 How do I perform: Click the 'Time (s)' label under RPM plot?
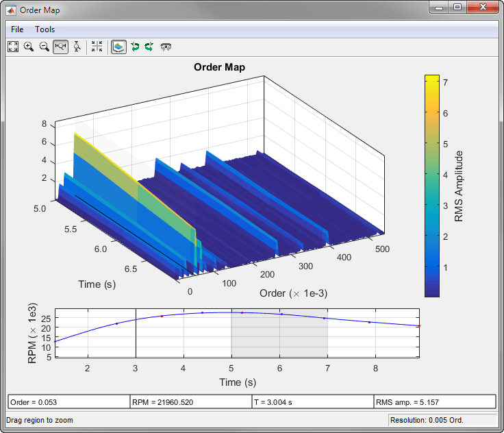(238, 382)
